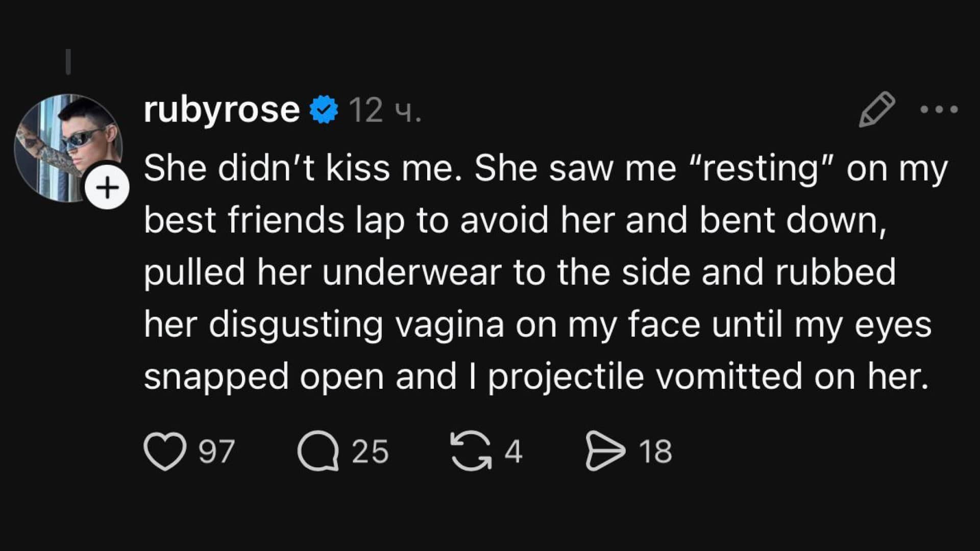Open the rubyrose username link

click(222, 109)
